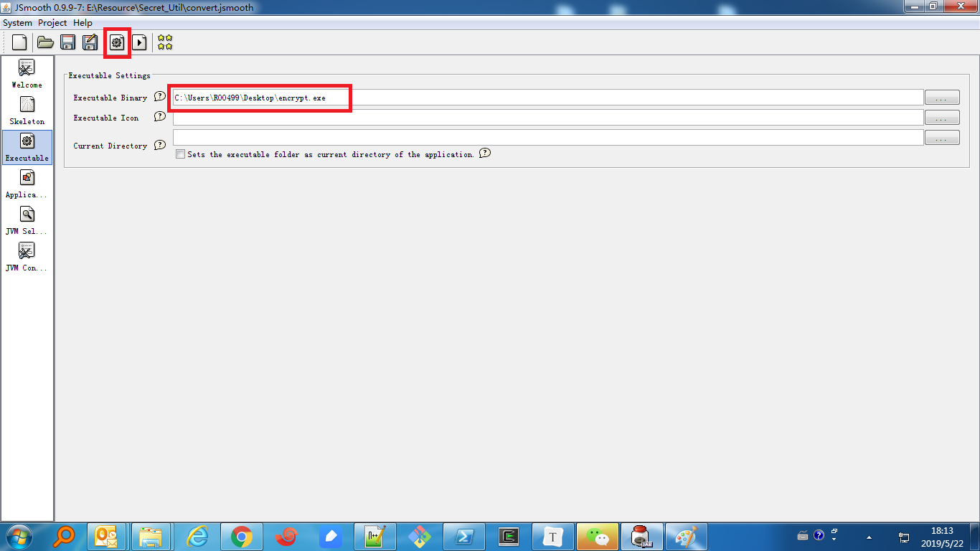Image resolution: width=980 pixels, height=551 pixels.
Task: Browse for the Executable Binary file
Action: point(942,98)
